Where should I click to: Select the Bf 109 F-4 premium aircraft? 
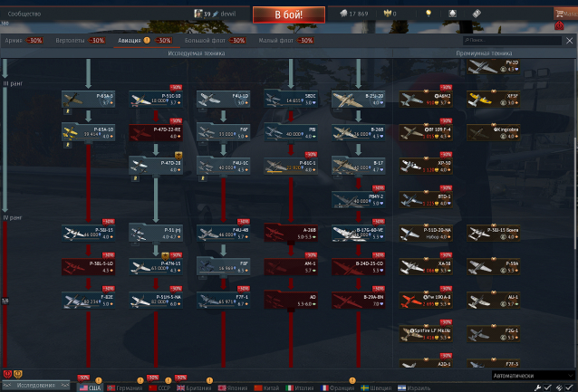pos(426,133)
